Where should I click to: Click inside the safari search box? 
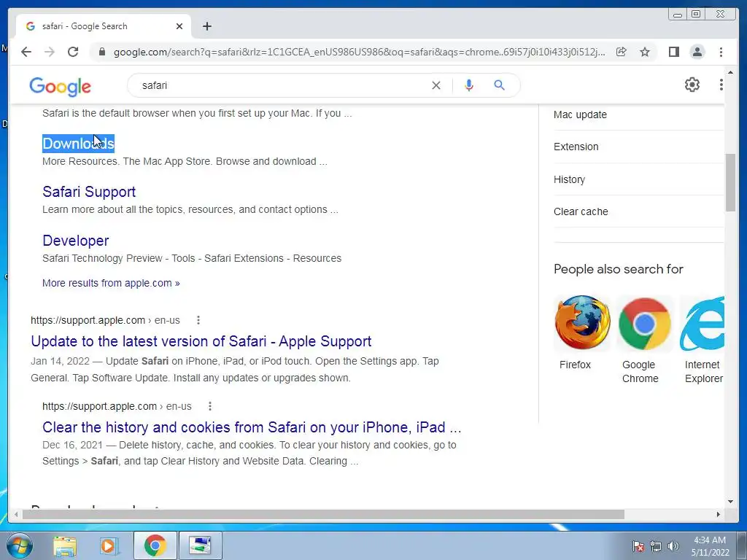tap(281, 85)
